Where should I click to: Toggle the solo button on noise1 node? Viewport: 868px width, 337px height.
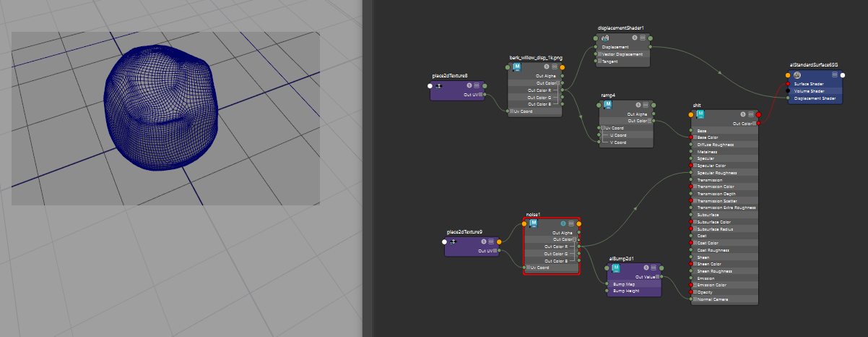(x=563, y=223)
